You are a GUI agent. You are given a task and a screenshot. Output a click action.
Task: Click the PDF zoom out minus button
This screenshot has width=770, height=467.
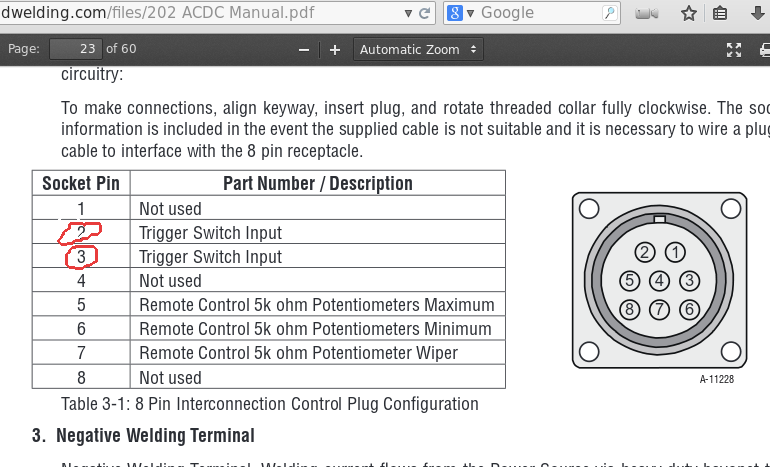[303, 49]
